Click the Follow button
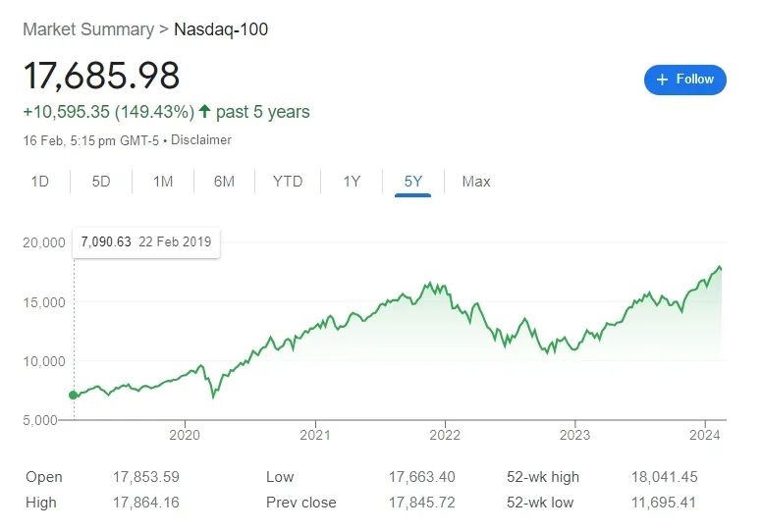Screen dimensions: 762x532 pyautogui.click(x=684, y=80)
